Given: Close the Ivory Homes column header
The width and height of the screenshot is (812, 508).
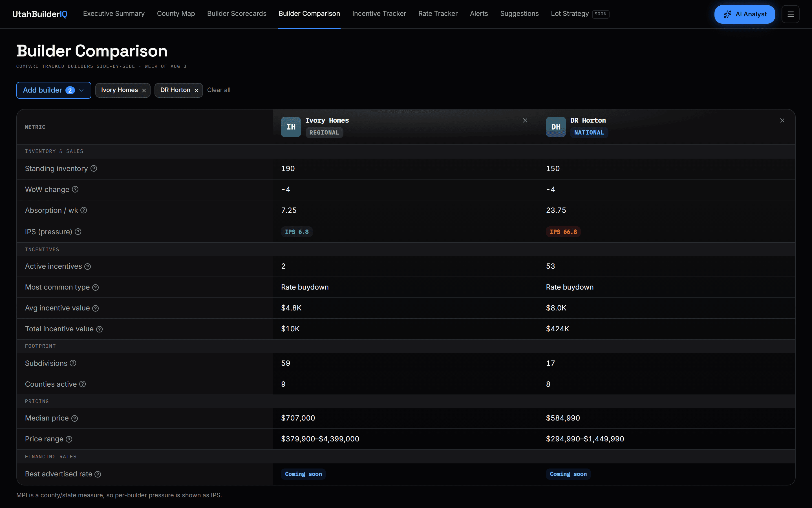Looking at the screenshot, I should (525, 120).
